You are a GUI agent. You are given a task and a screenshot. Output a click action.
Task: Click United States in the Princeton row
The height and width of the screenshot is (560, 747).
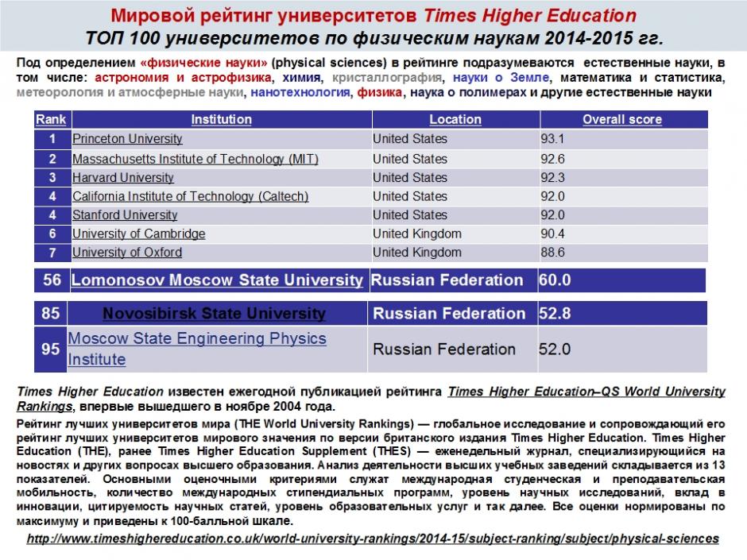[x=410, y=139]
